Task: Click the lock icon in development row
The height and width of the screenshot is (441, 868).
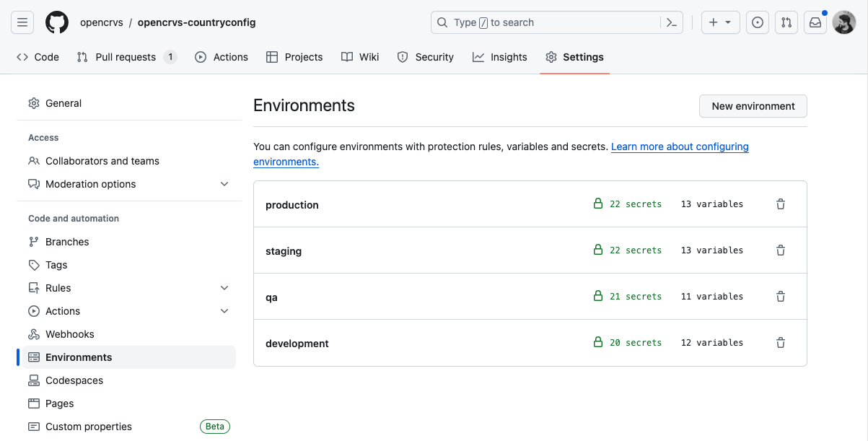Action: tap(597, 343)
